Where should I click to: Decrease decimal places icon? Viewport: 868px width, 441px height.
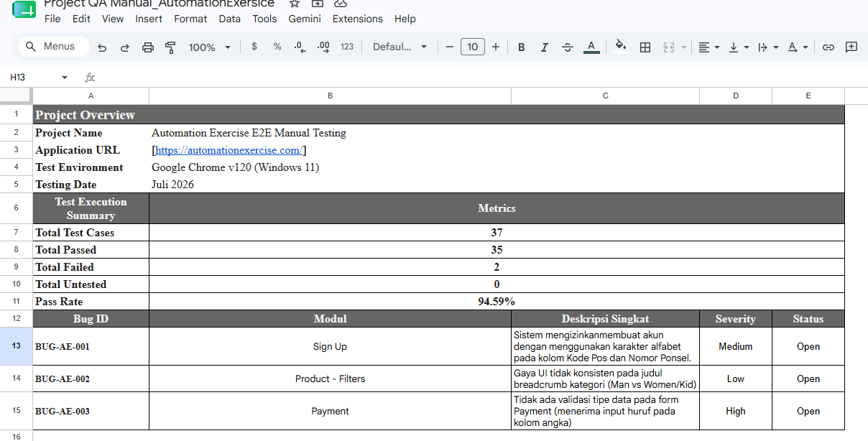[300, 47]
